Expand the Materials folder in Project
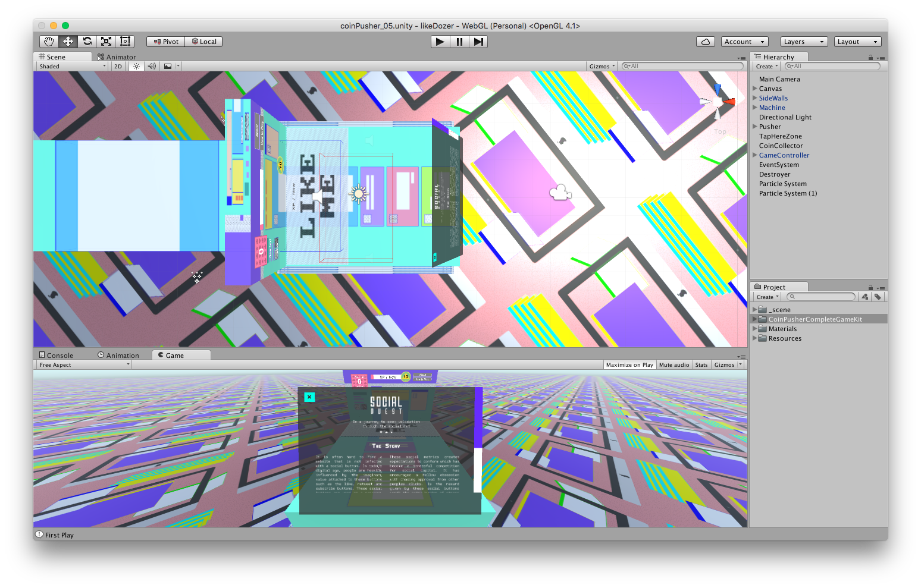Screen dimensions: 921x588 pos(755,329)
